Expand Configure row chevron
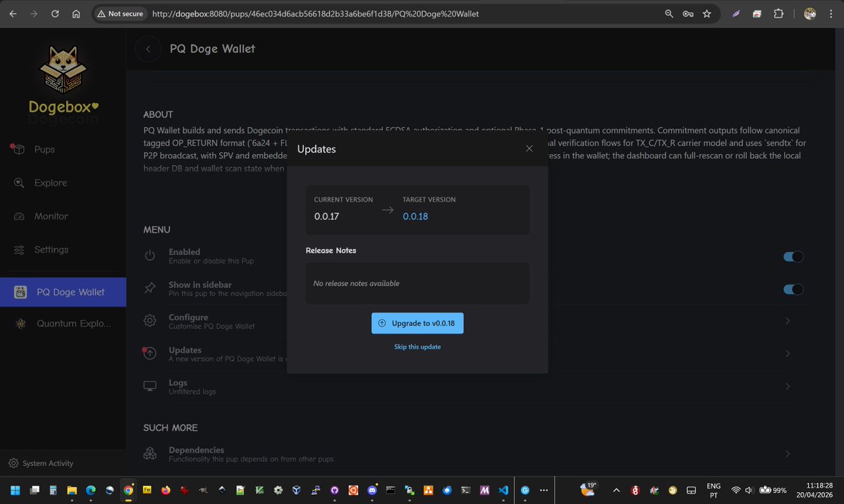This screenshot has height=504, width=844. pos(787,321)
